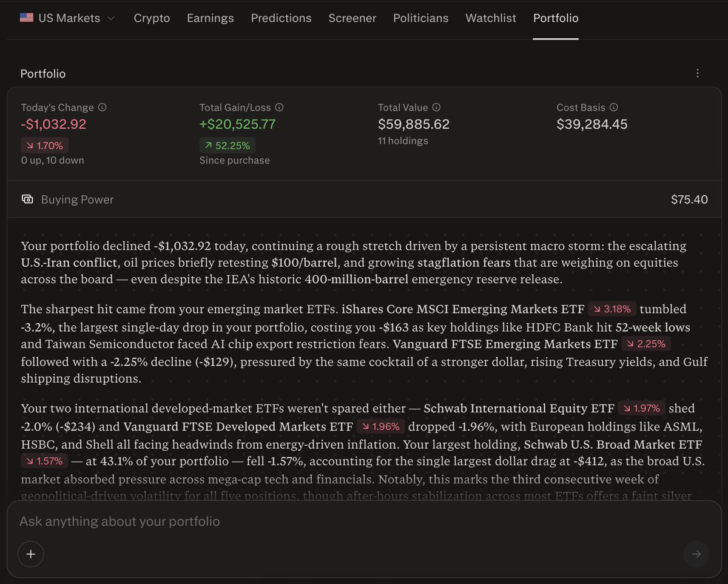728x584 pixels.
Task: Click the plus attachment button in chat box
Action: pos(31,554)
